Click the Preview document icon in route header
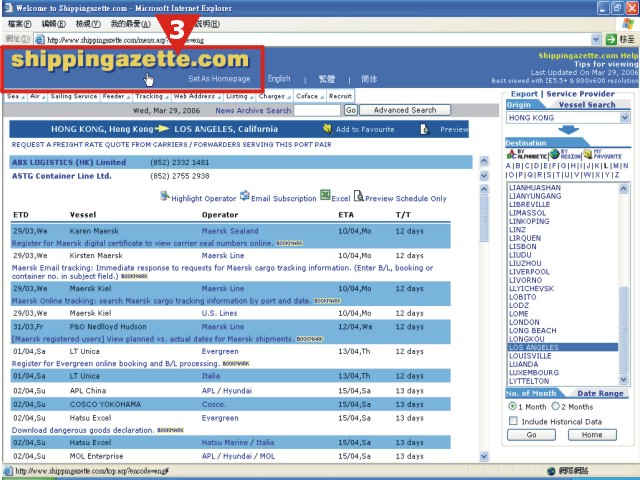The width and height of the screenshot is (640, 480). click(x=424, y=129)
